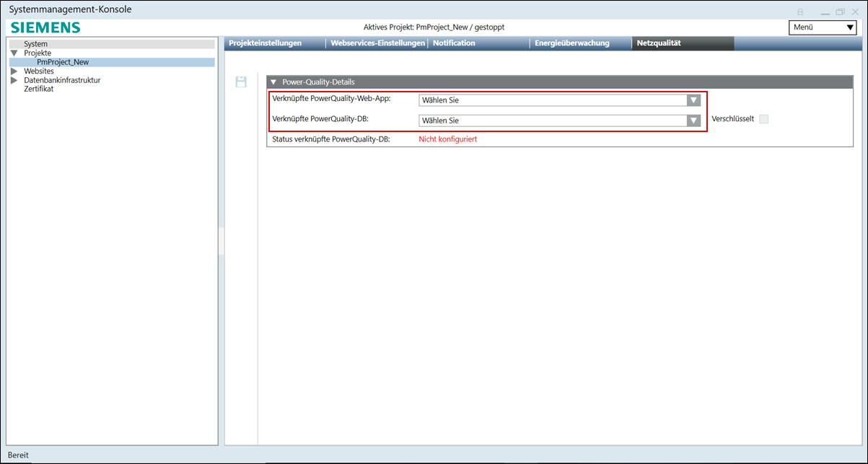
Task: Select the Notification tab
Action: tap(454, 43)
